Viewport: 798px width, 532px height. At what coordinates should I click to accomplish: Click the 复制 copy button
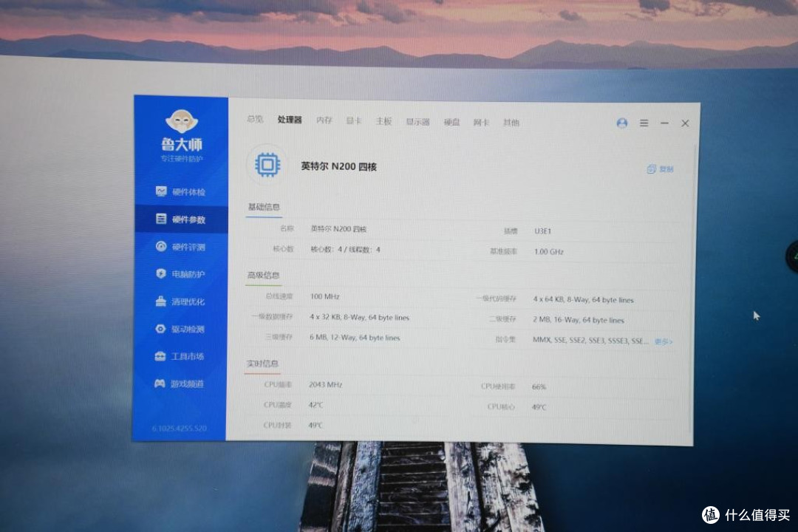click(660, 169)
